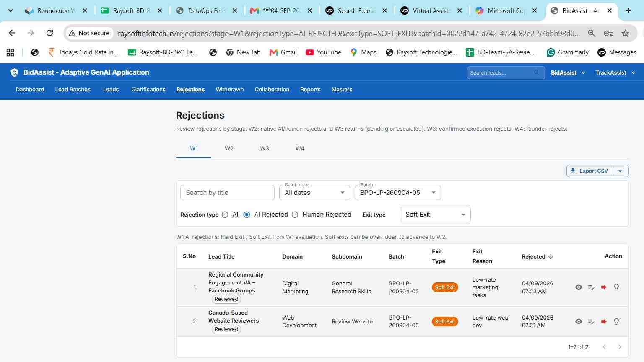Open the Clarifications menu item
Image resolution: width=644 pixels, height=362 pixels.
(x=148, y=89)
